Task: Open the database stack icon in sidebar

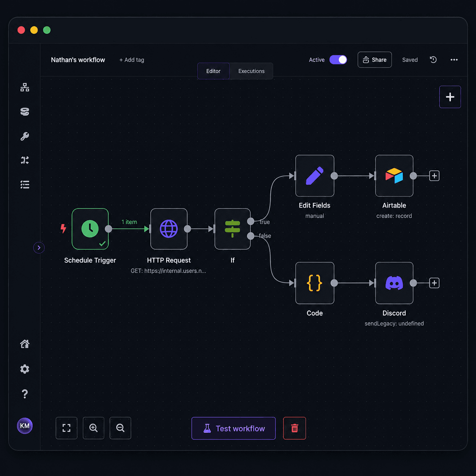Action: (x=25, y=112)
